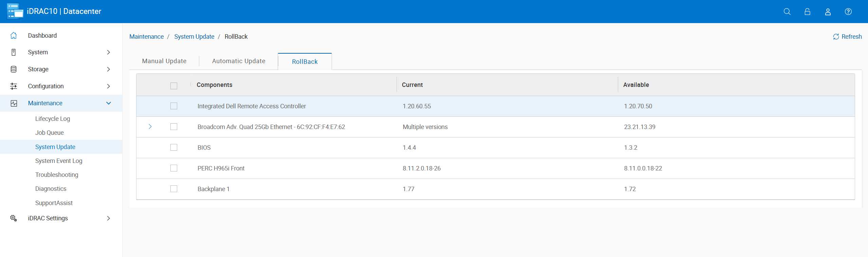The width and height of the screenshot is (868, 257).
Task: Collapse the Maintenance menu chevron
Action: click(x=109, y=103)
